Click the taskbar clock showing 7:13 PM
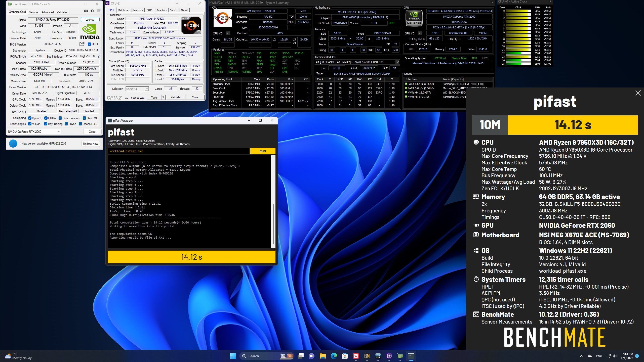 point(627,356)
